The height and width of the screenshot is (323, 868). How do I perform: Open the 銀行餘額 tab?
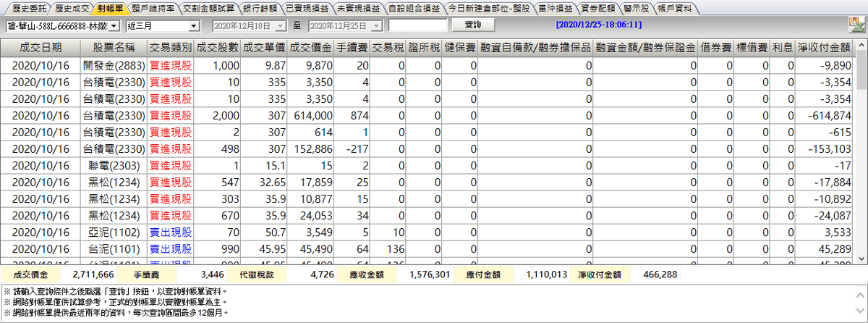[x=261, y=9]
